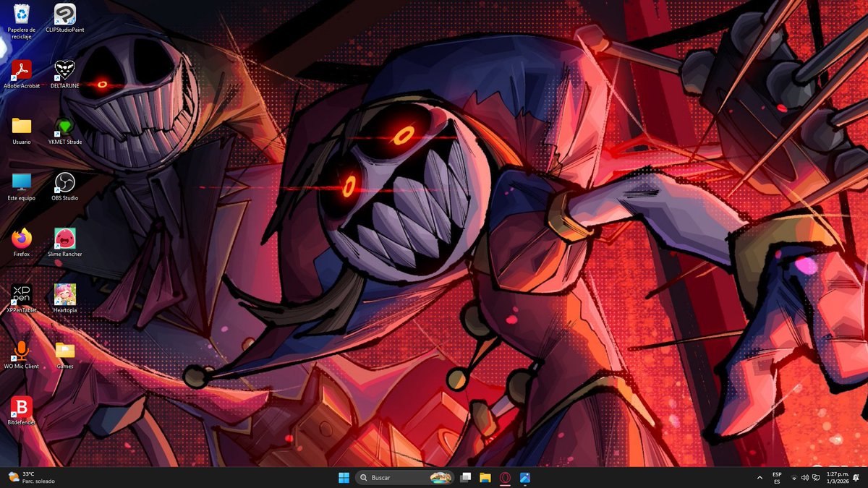Open Este equipo icon

pyautogui.click(x=22, y=187)
